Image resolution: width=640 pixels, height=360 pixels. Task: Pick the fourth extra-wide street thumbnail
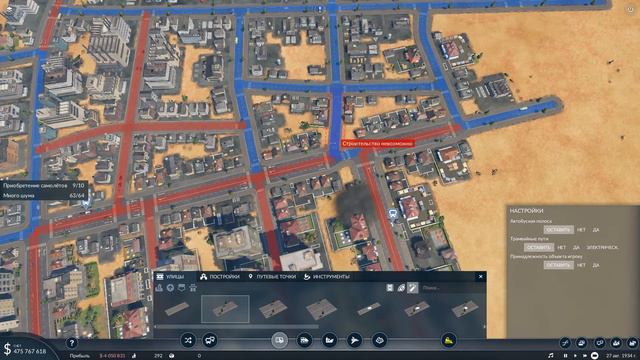pos(321,309)
